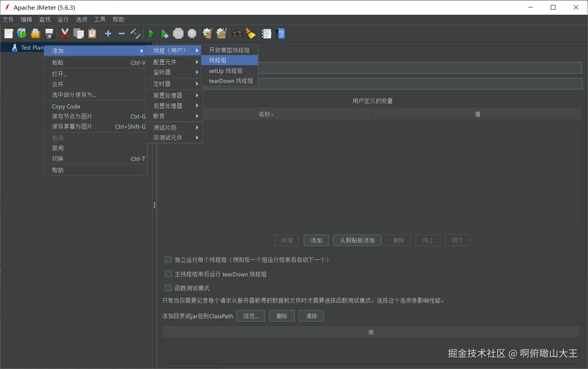Open the 查找 menu
The width and height of the screenshot is (588, 369).
(x=45, y=19)
